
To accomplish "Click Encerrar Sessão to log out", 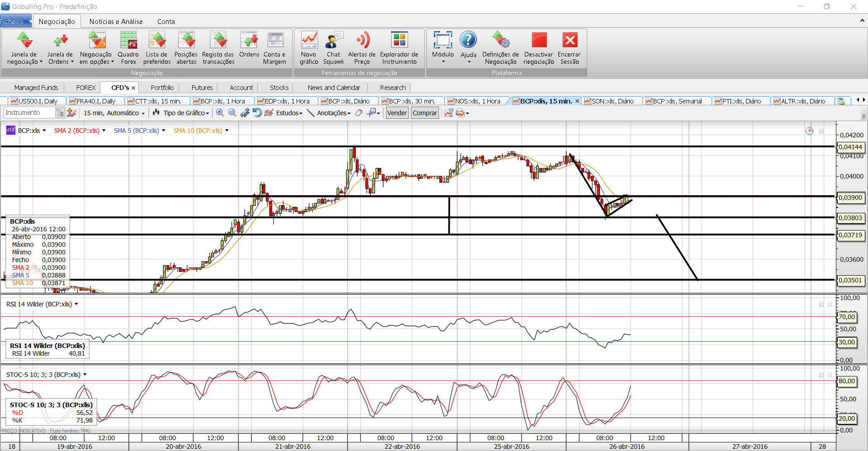I will [569, 48].
